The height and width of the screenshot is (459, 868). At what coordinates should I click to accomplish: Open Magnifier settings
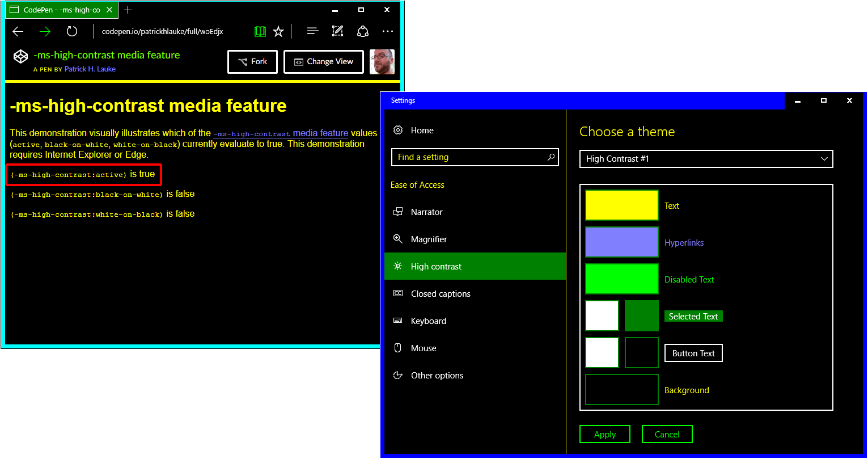pyautogui.click(x=430, y=239)
